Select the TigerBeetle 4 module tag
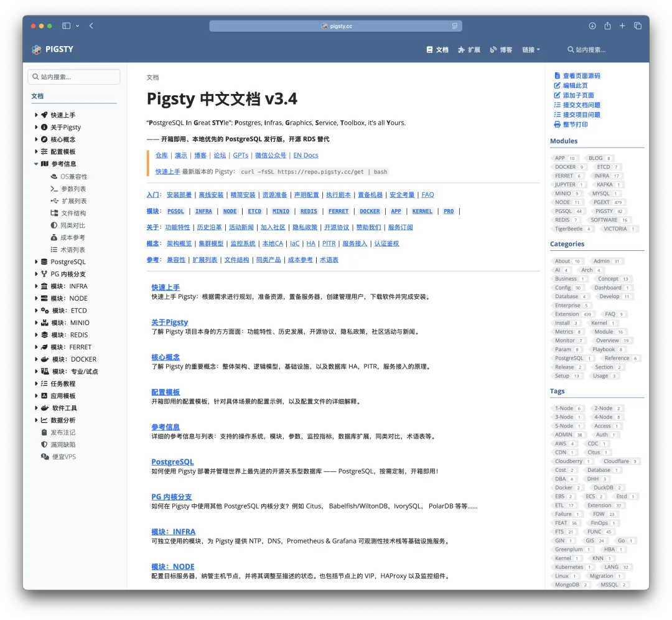 [572, 229]
